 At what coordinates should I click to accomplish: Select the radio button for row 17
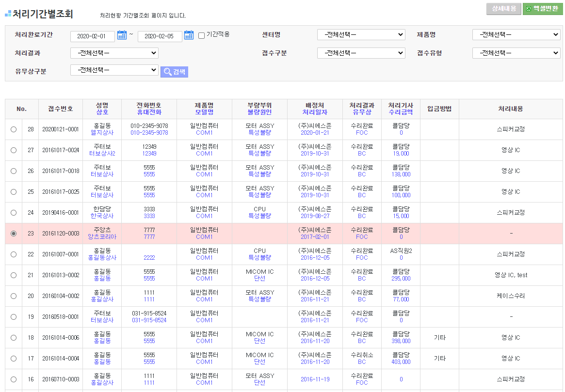tap(14, 359)
